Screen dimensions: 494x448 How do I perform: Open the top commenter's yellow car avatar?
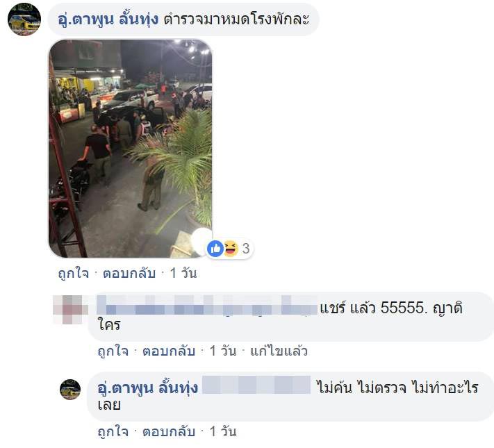(24, 19)
